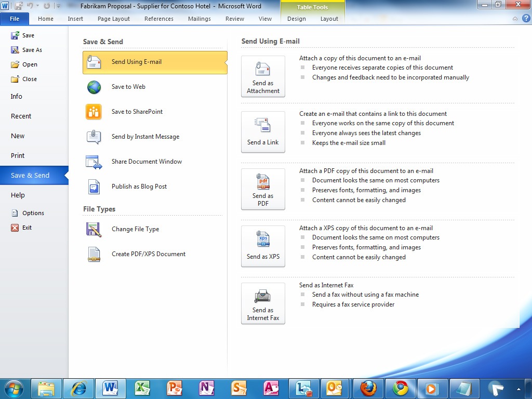
Task: Click the Undo icon in the title bar
Action: point(30,6)
